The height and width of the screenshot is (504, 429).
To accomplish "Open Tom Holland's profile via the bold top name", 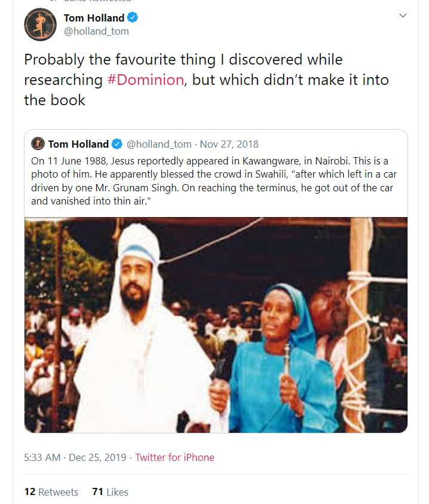I will [94, 18].
